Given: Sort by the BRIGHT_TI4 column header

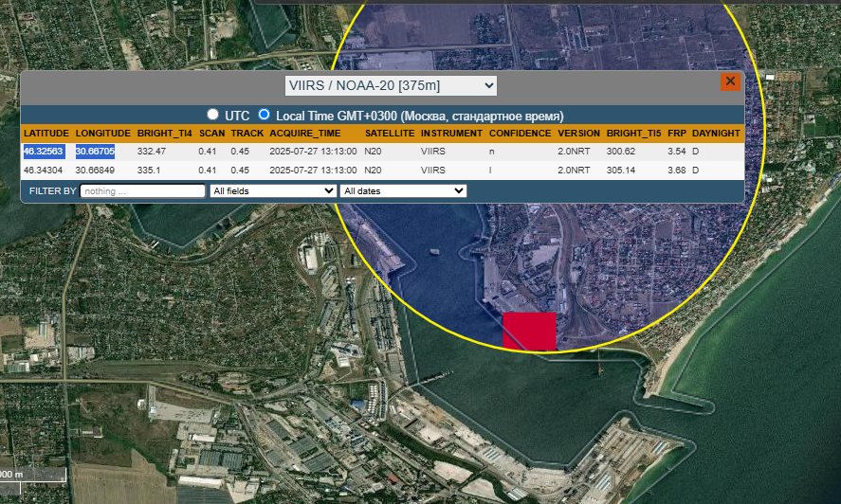Looking at the screenshot, I should tap(164, 133).
